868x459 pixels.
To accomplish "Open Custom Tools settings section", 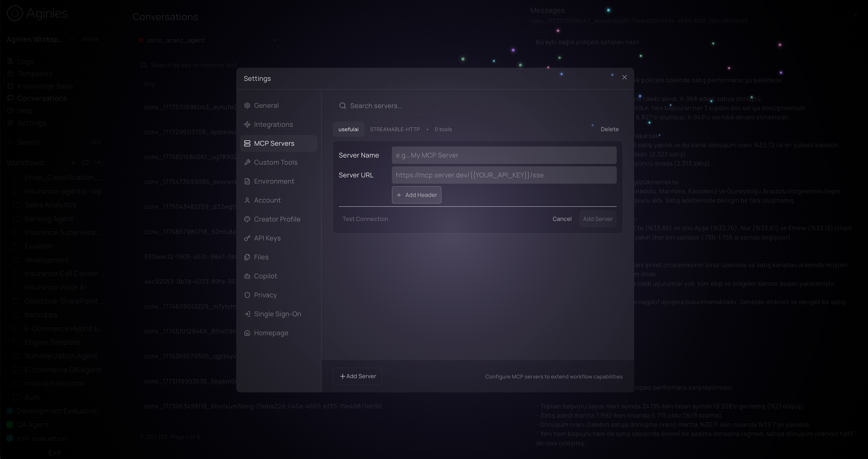I will tap(278, 162).
